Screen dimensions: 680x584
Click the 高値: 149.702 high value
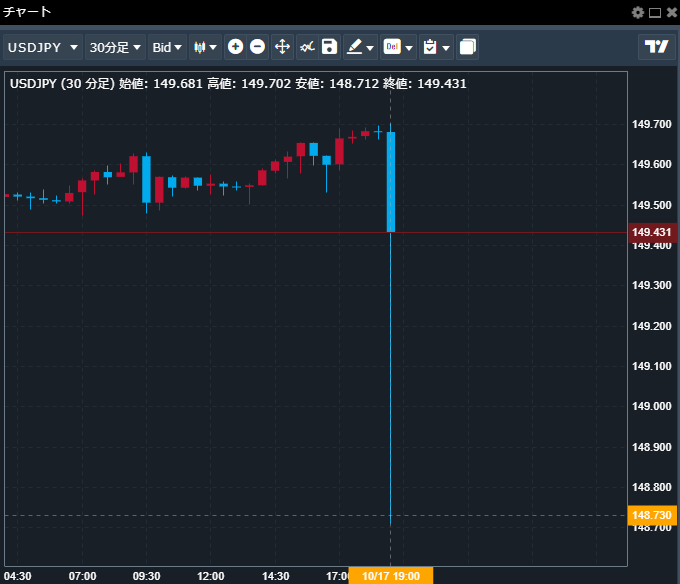[x=249, y=83]
